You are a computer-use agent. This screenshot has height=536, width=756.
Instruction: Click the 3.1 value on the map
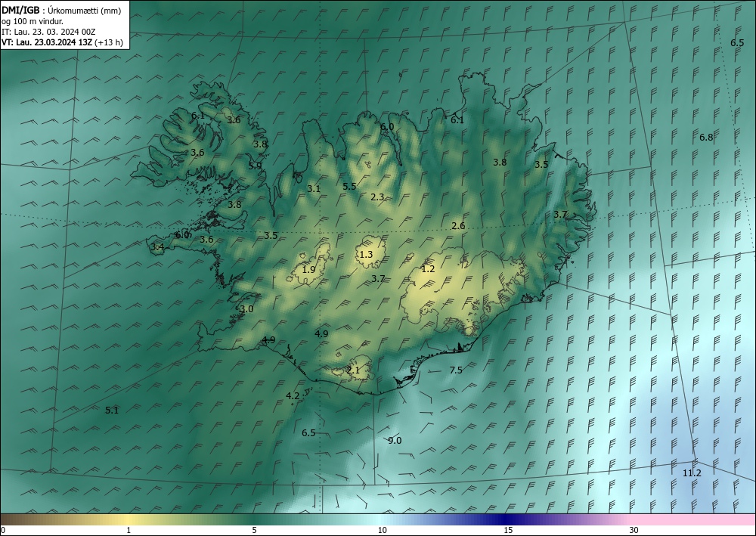click(x=314, y=189)
